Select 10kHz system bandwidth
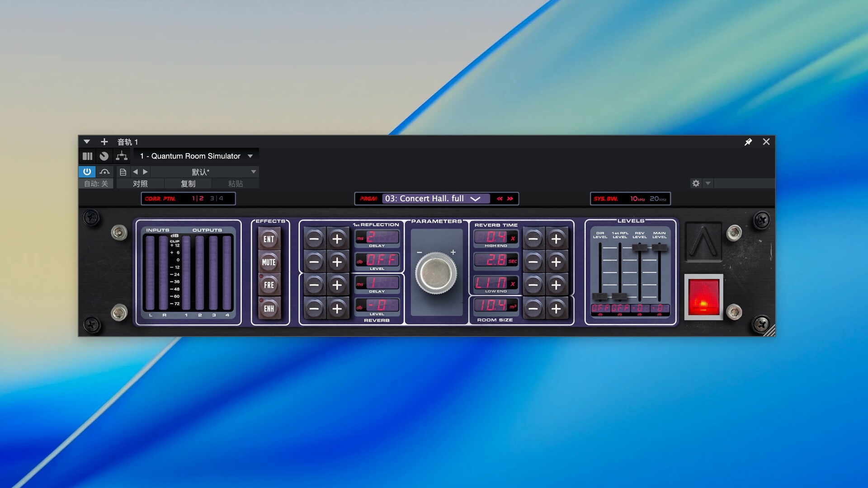 point(637,199)
